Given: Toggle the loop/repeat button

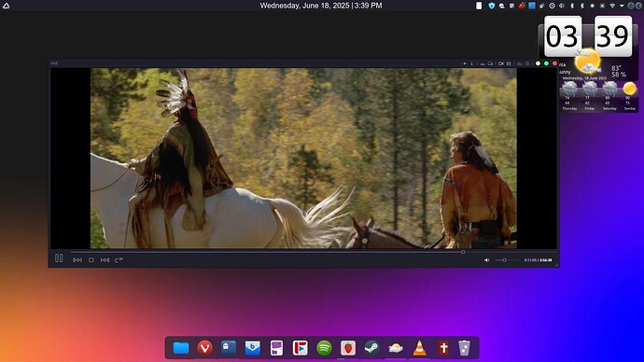Looking at the screenshot, I should coord(119,259).
